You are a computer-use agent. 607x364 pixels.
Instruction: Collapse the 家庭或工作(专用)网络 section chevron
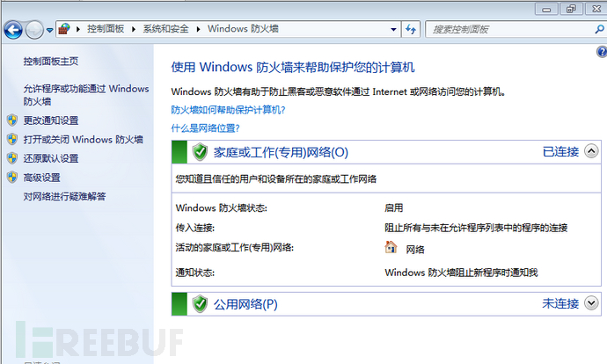(591, 151)
